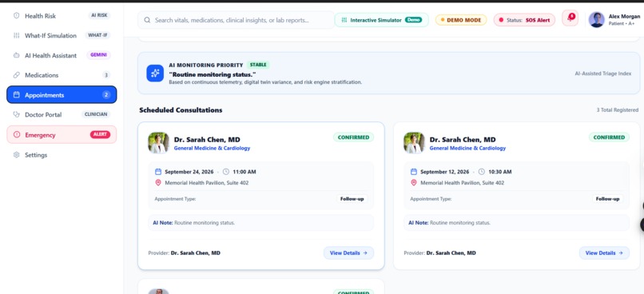644x294 pixels.
Task: Open the Doctor Portal page
Action: [x=62, y=114]
